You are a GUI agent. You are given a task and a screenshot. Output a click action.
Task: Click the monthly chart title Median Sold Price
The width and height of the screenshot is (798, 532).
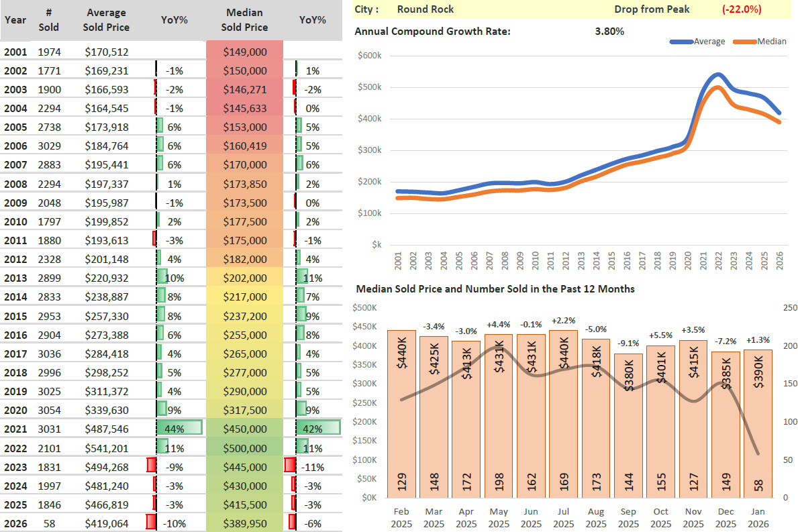point(495,288)
